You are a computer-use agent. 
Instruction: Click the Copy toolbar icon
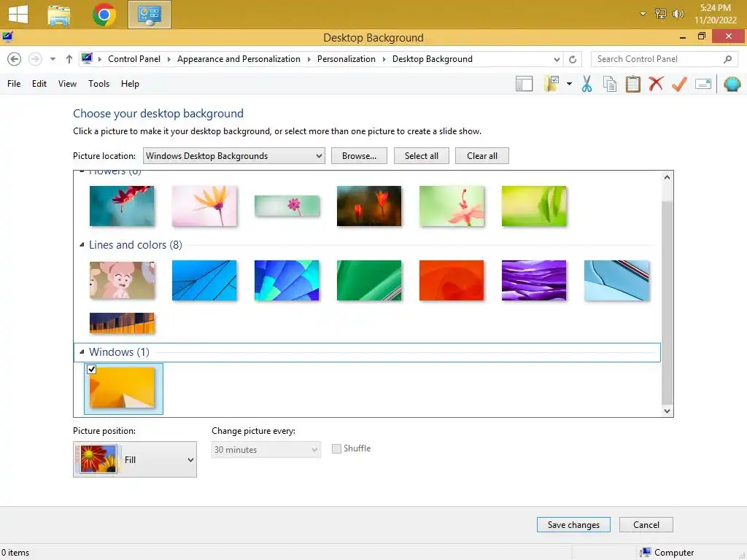tap(610, 85)
